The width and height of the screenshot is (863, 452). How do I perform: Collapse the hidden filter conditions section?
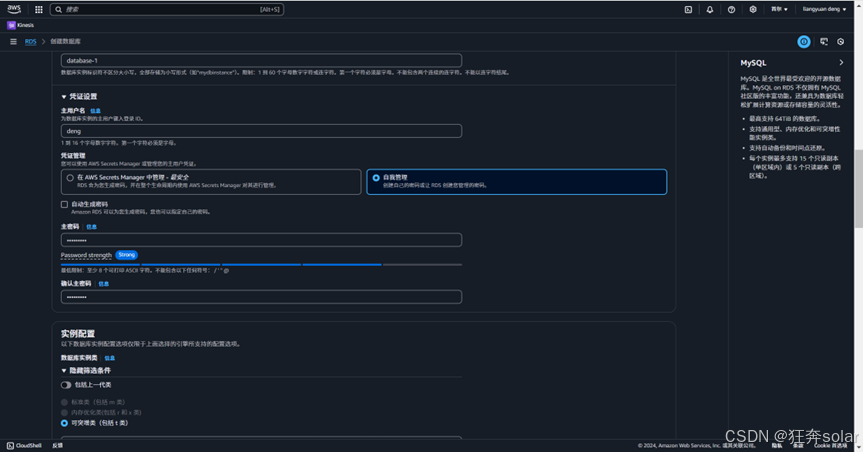point(85,371)
